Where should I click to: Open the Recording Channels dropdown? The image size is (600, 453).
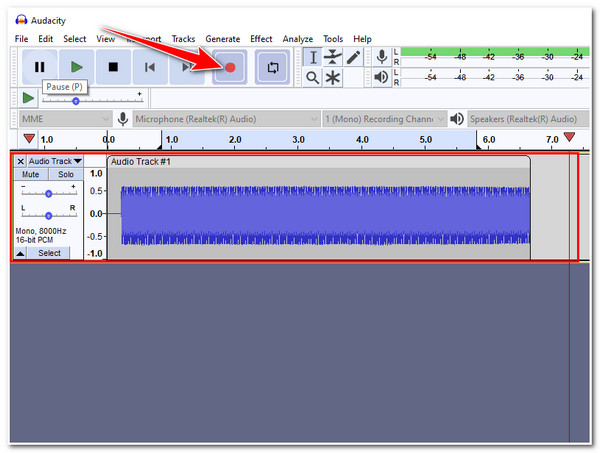tap(384, 119)
